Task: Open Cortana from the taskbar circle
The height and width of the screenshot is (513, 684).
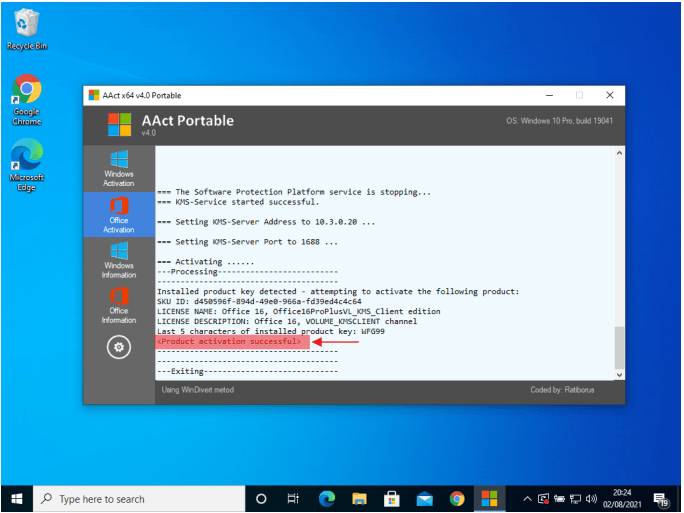Action: 261,499
